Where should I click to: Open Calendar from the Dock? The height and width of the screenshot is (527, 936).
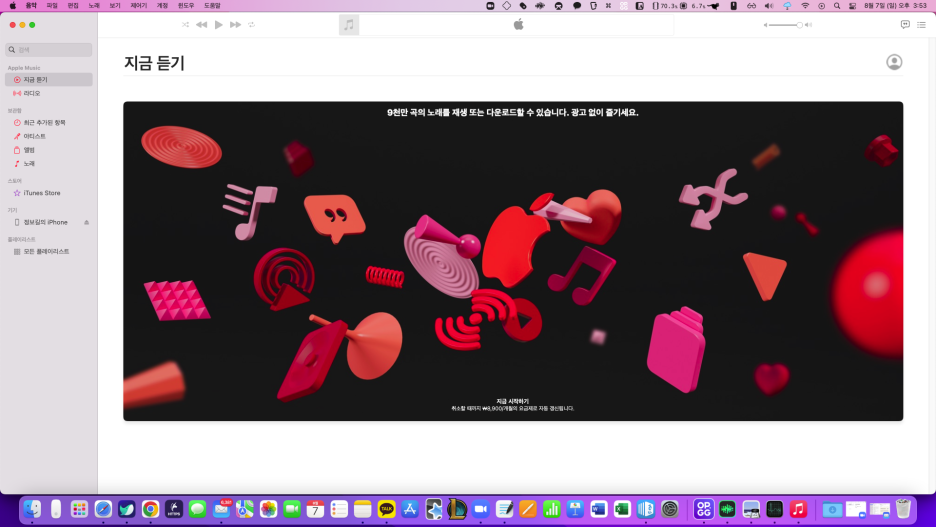click(315, 509)
